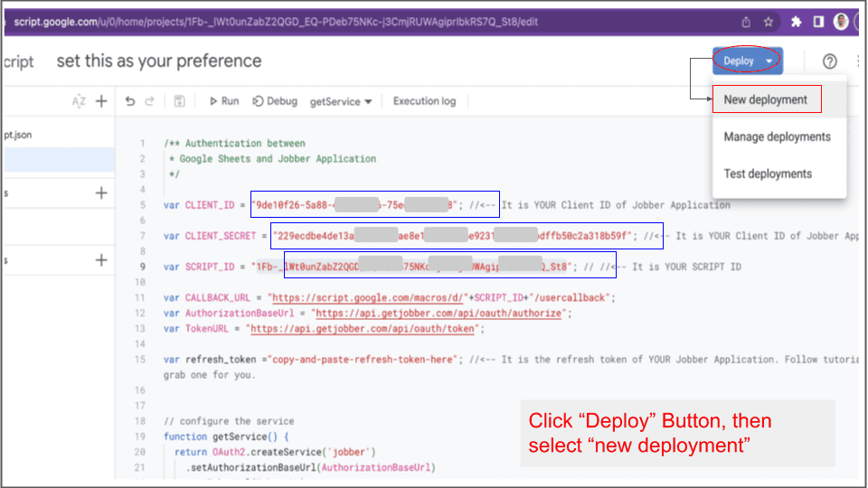Image resolution: width=868 pixels, height=488 pixels.
Task: Toggle the browser side panel icon
Action: tap(817, 22)
